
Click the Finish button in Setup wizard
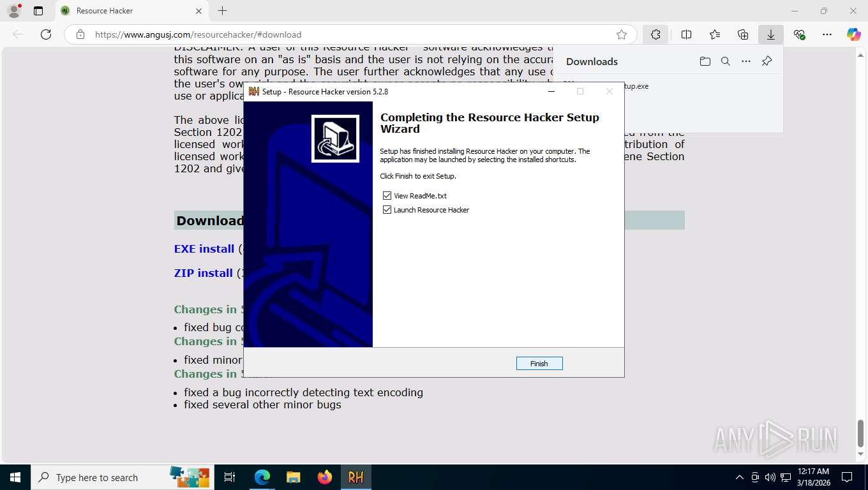tap(539, 364)
